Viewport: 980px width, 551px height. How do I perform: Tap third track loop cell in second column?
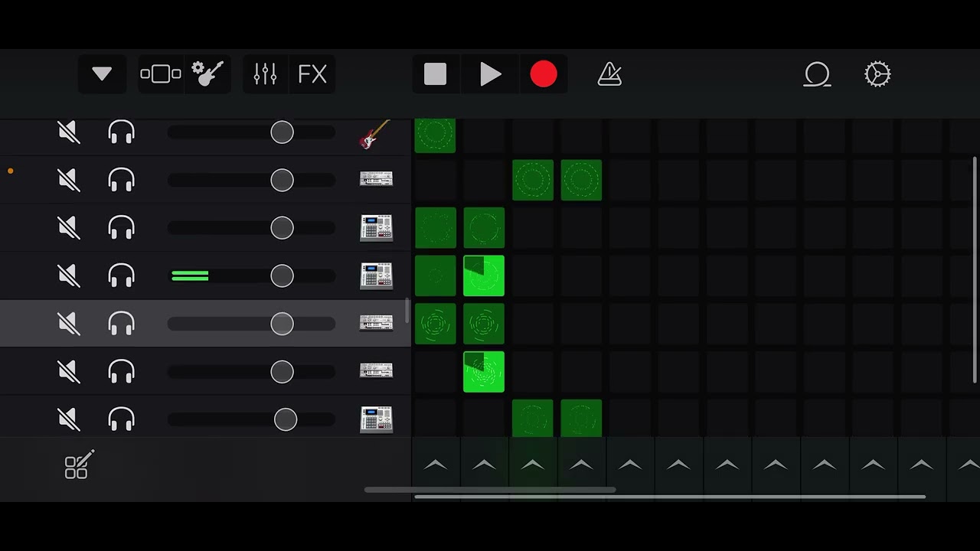point(484,228)
